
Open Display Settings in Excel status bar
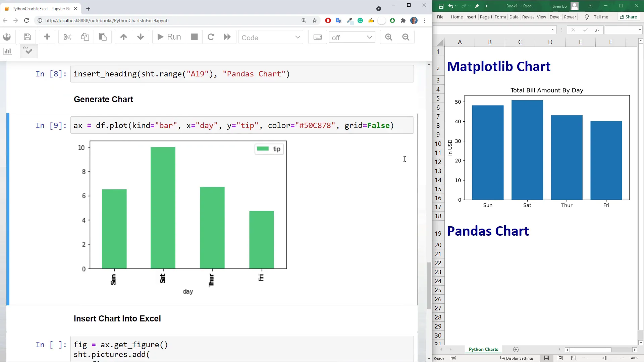point(517,358)
